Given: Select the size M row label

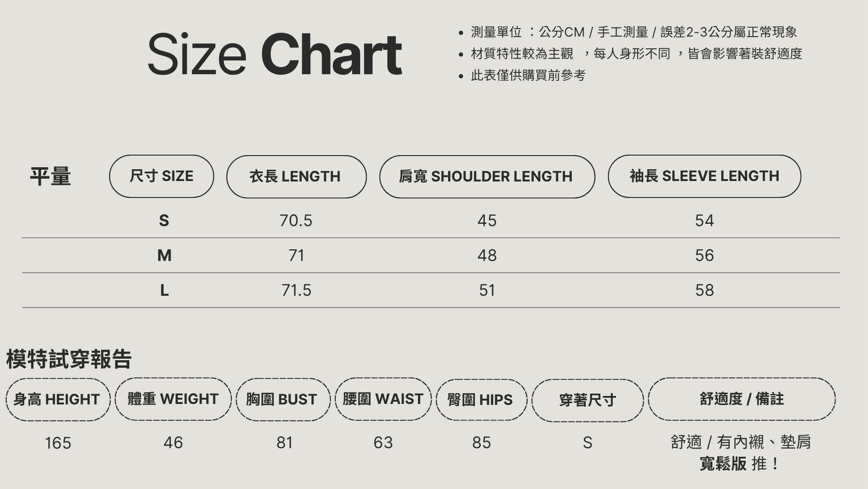Looking at the screenshot, I should pos(164,256).
